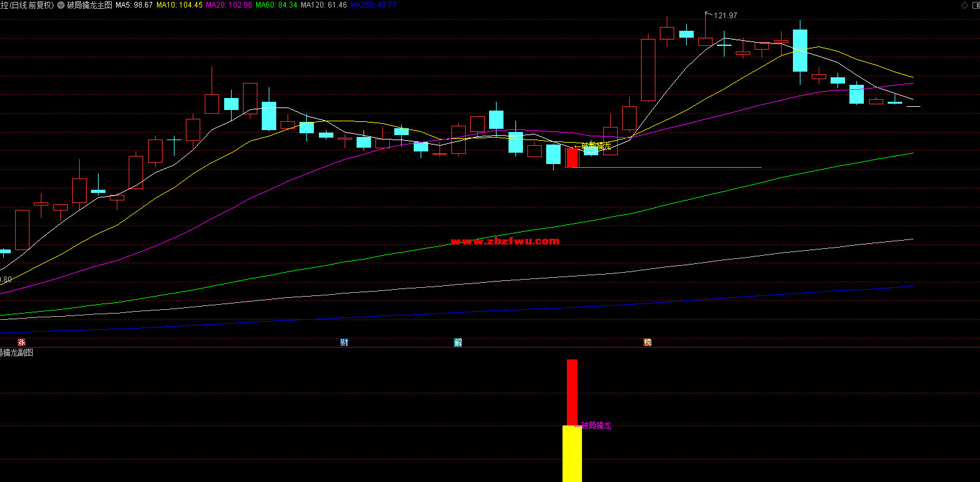
Task: Open the dropdown arrow beside 前复权
Action: pos(60,5)
